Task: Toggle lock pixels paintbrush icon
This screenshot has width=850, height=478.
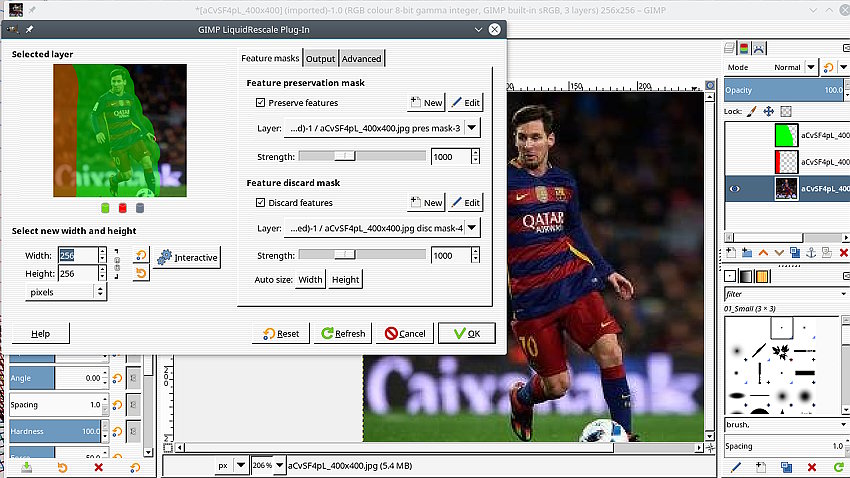Action: pyautogui.click(x=752, y=112)
